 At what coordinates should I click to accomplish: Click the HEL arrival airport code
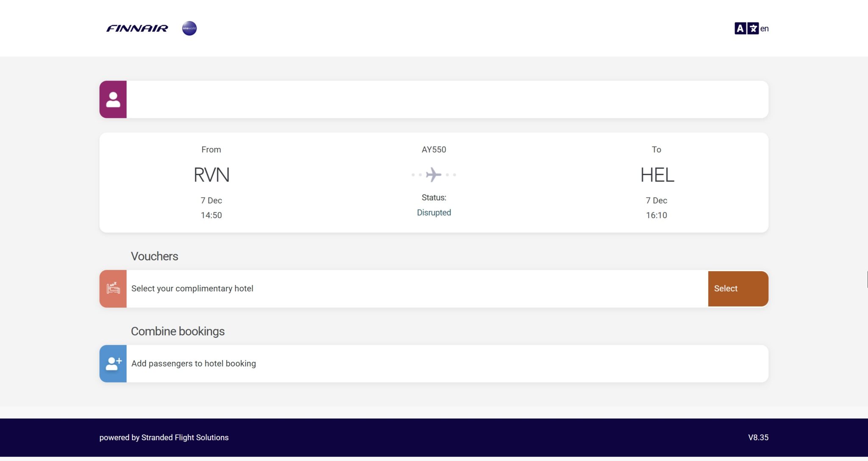pyautogui.click(x=657, y=175)
